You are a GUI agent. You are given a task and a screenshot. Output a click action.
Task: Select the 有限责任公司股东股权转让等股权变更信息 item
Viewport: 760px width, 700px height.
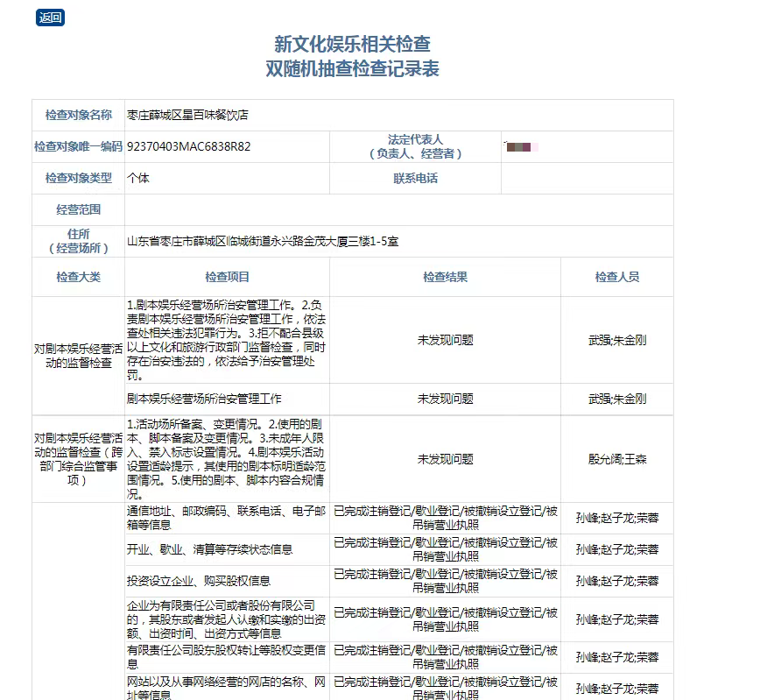pyautogui.click(x=226, y=650)
